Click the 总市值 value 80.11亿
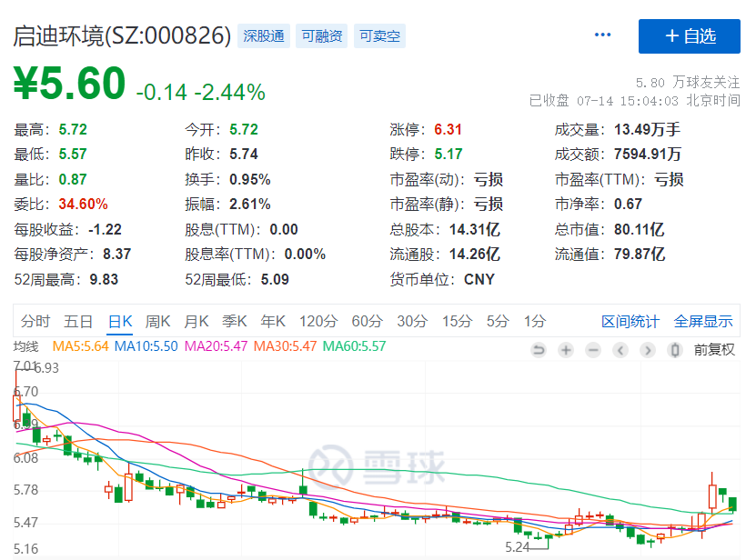756x560 pixels. 639,229
